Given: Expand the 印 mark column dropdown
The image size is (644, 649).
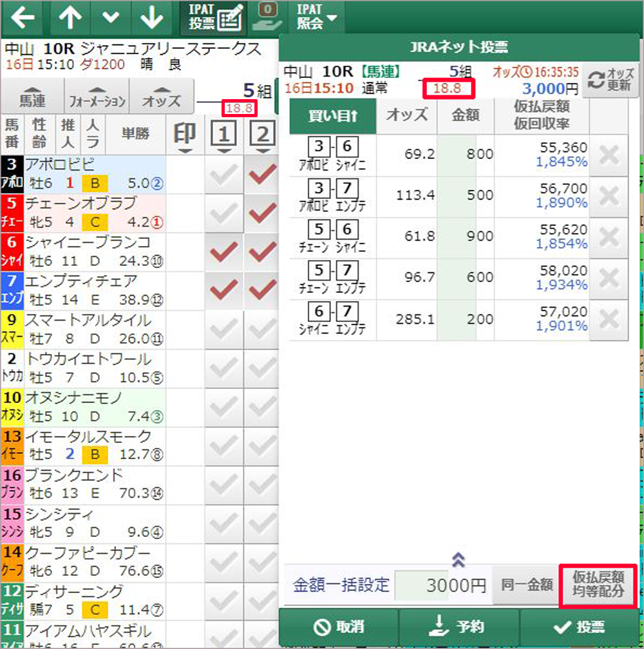Looking at the screenshot, I should click(x=185, y=136).
